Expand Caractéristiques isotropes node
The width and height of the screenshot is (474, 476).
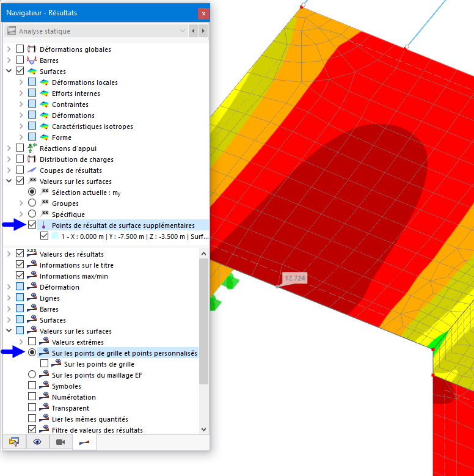[x=21, y=126]
